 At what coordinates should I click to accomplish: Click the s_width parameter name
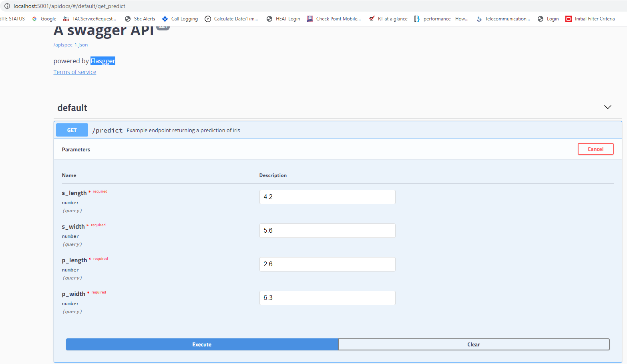(73, 227)
